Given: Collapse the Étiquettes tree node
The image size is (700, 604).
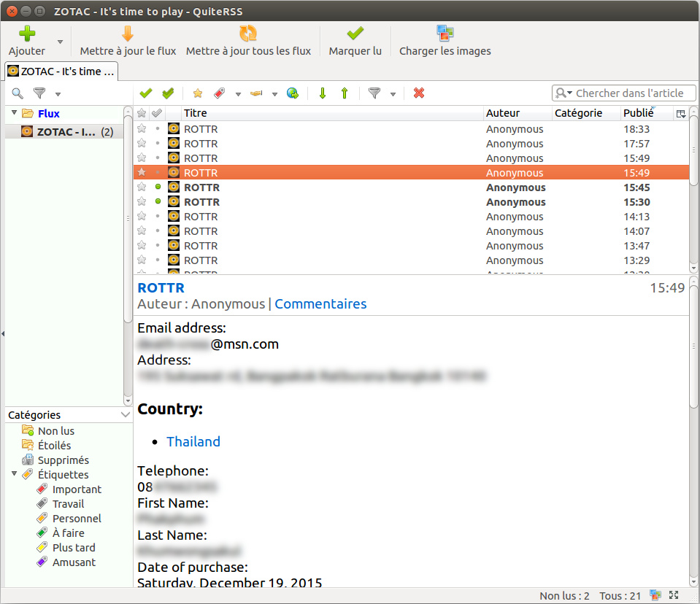Looking at the screenshot, I should (15, 474).
